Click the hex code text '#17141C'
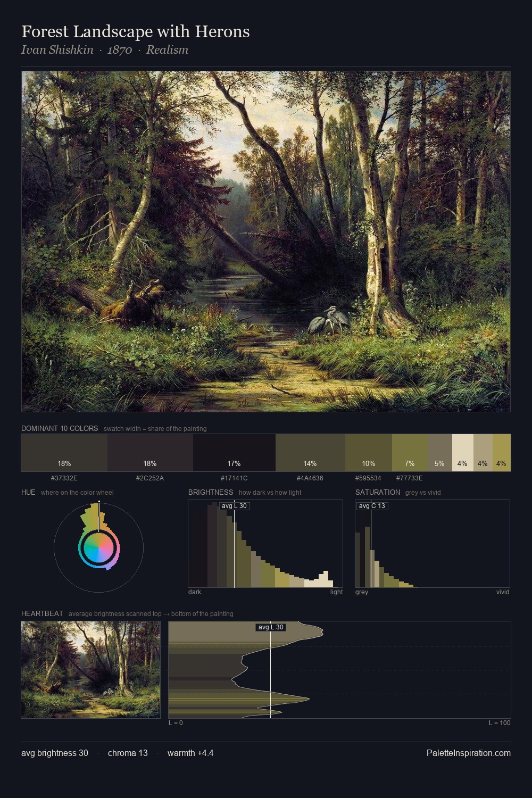 pyautogui.click(x=234, y=478)
